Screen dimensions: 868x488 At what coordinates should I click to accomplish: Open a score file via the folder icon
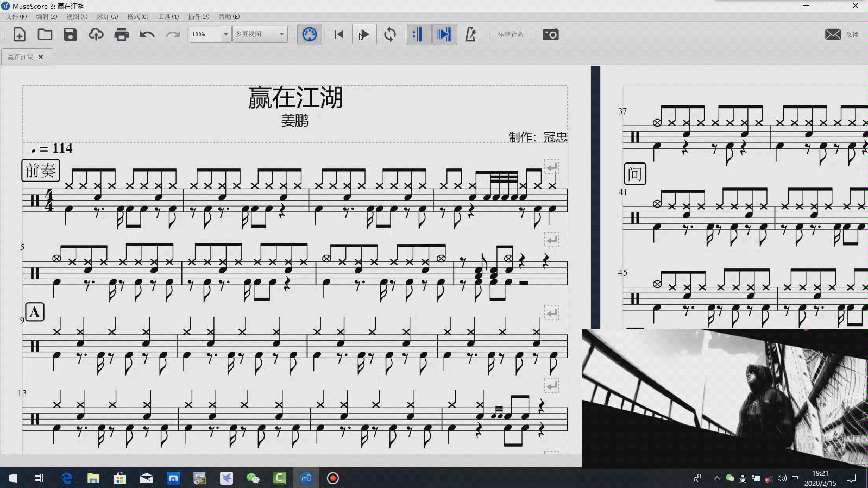click(45, 34)
